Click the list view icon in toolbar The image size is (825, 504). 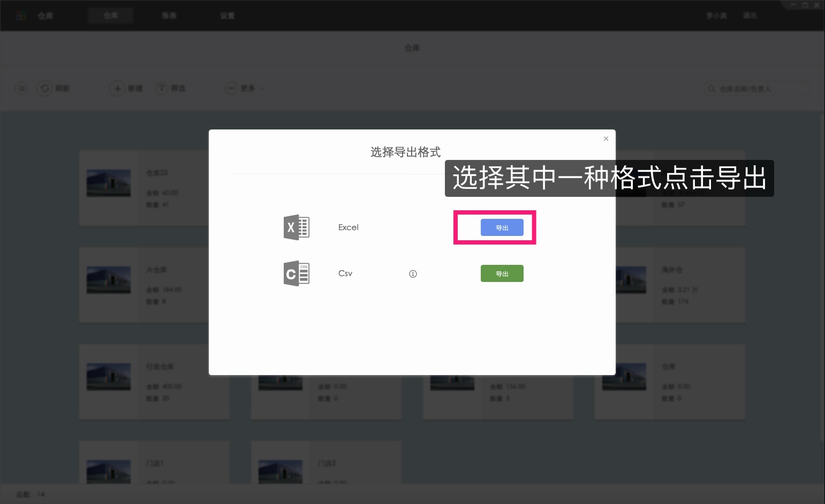pos(21,88)
